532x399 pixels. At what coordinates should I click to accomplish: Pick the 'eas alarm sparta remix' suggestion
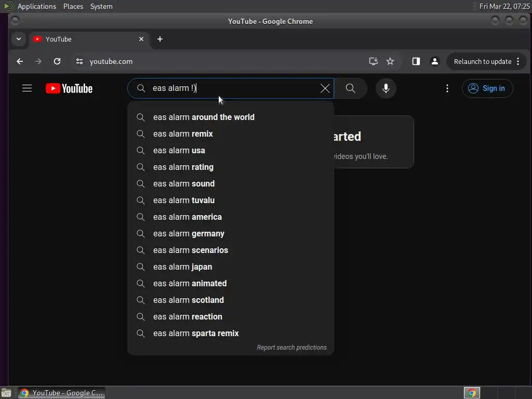[x=231, y=333]
